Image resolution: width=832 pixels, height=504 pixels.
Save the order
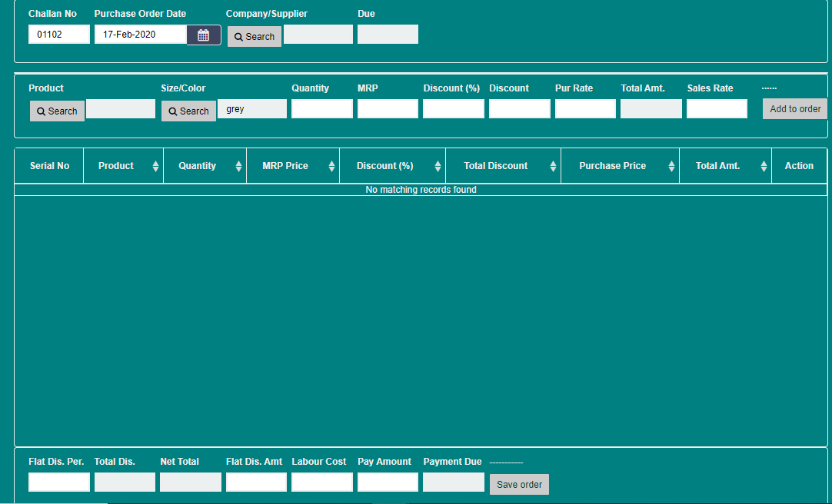(520, 484)
